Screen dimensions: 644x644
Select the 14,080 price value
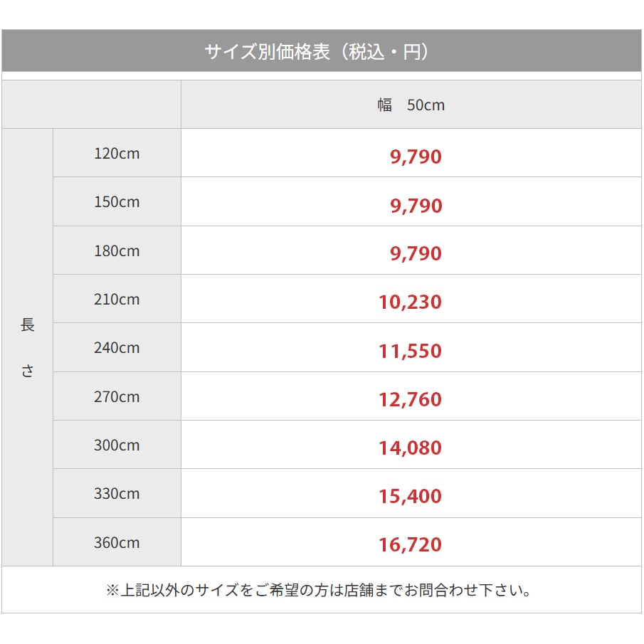click(x=410, y=448)
